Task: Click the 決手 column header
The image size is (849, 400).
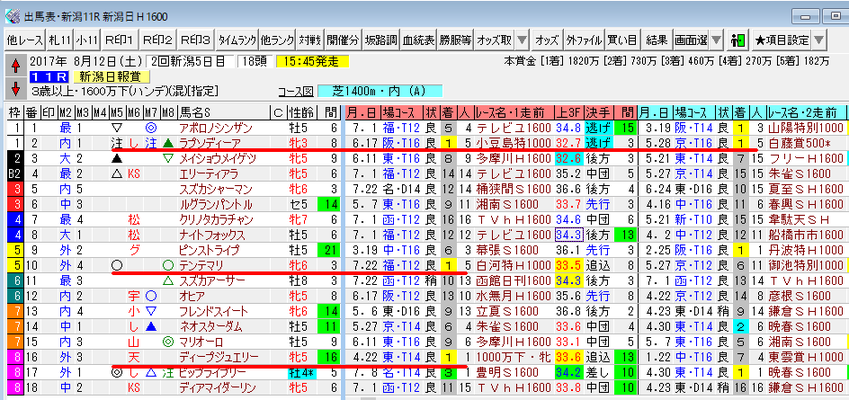Action: pyautogui.click(x=598, y=113)
